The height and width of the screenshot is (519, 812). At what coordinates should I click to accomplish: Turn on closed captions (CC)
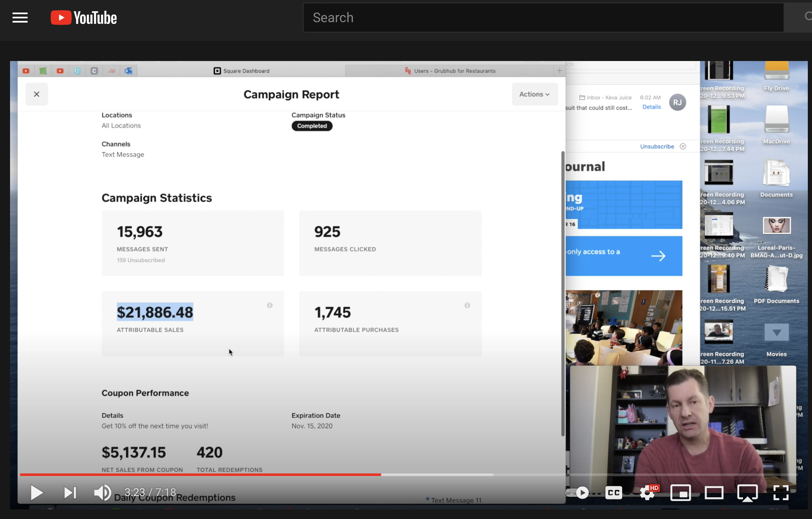click(x=613, y=493)
